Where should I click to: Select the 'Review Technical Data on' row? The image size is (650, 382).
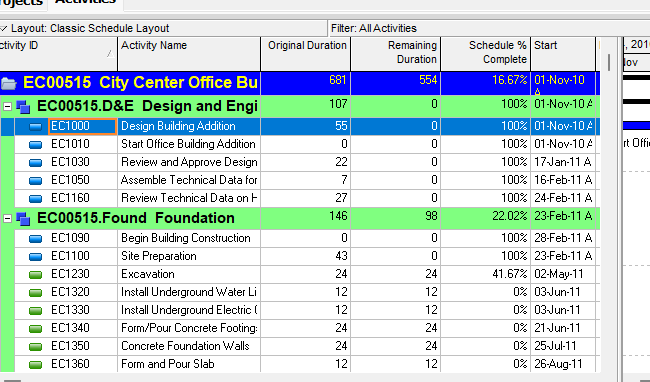tap(307, 198)
